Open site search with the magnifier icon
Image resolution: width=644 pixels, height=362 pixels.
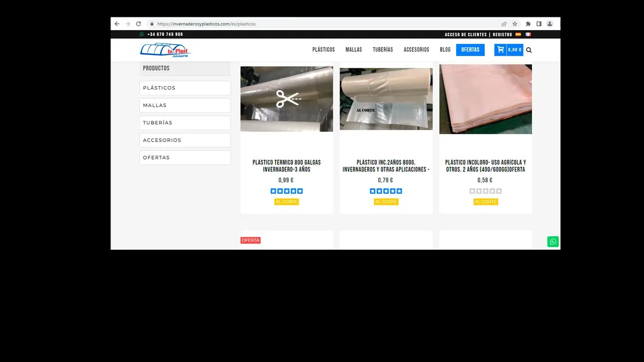(529, 50)
